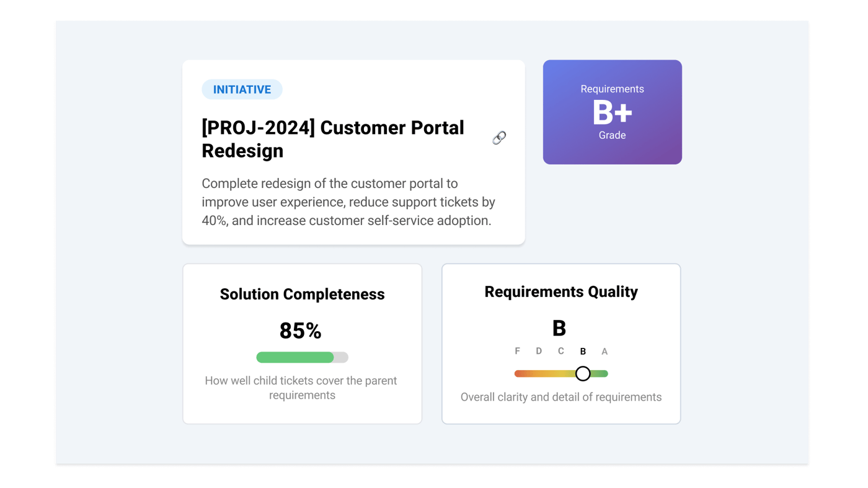Viewport: 868px width, 488px height.
Task: Click the 85% completeness value
Action: click(301, 331)
